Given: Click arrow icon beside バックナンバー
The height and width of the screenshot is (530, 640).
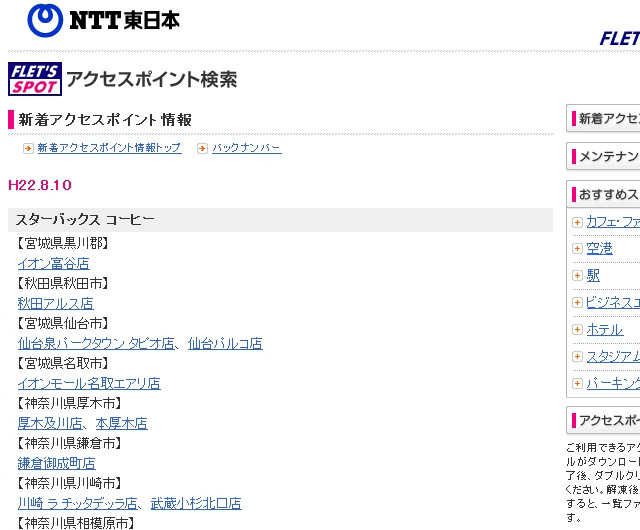Looking at the screenshot, I should tap(202, 148).
